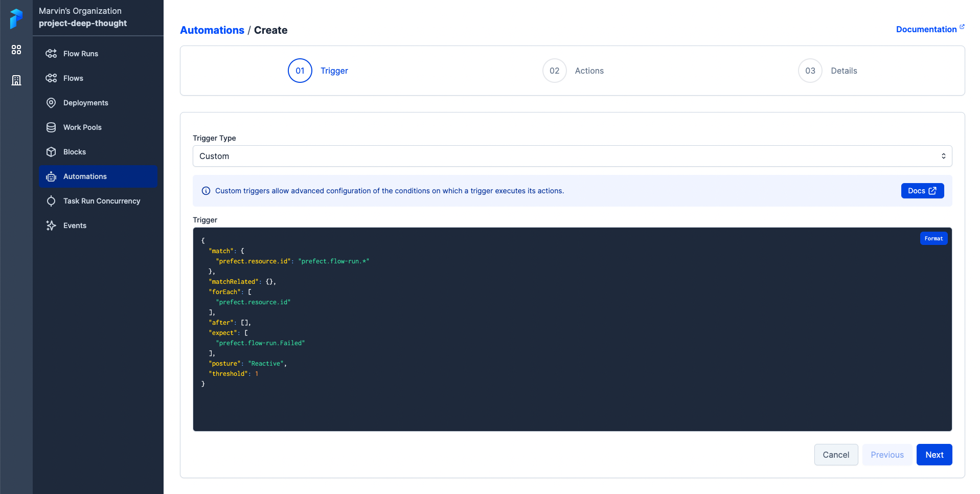Click the "expect" key in JSON
This screenshot has height=494, width=980.
[x=223, y=333]
